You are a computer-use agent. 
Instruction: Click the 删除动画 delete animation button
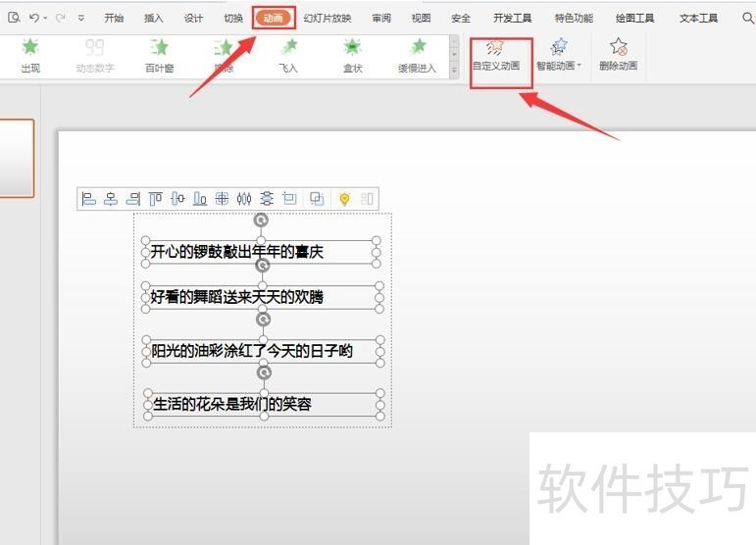point(618,57)
